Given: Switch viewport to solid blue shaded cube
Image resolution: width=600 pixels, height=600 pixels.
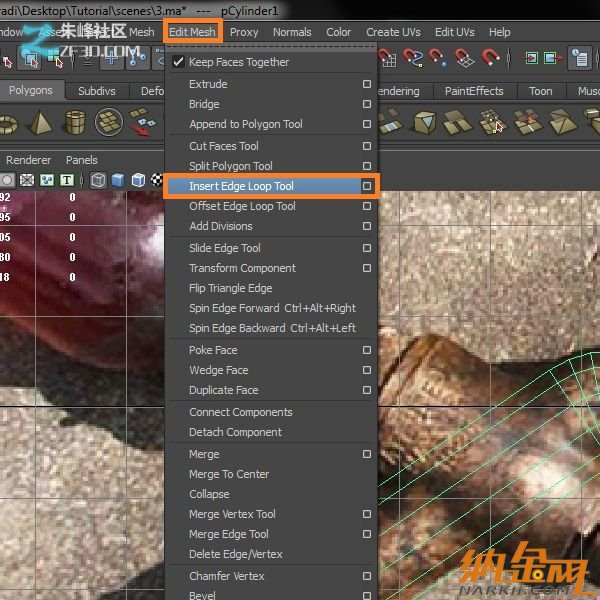Looking at the screenshot, I should click(118, 180).
